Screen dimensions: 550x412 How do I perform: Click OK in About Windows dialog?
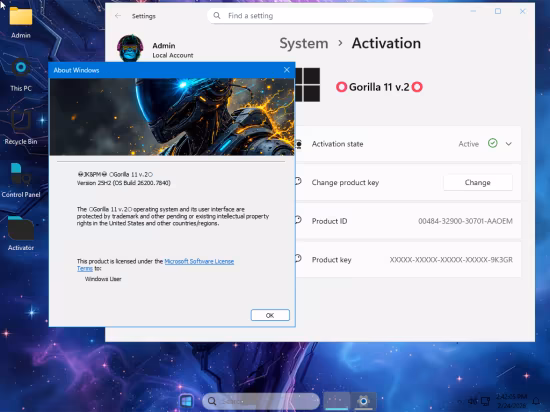point(270,315)
